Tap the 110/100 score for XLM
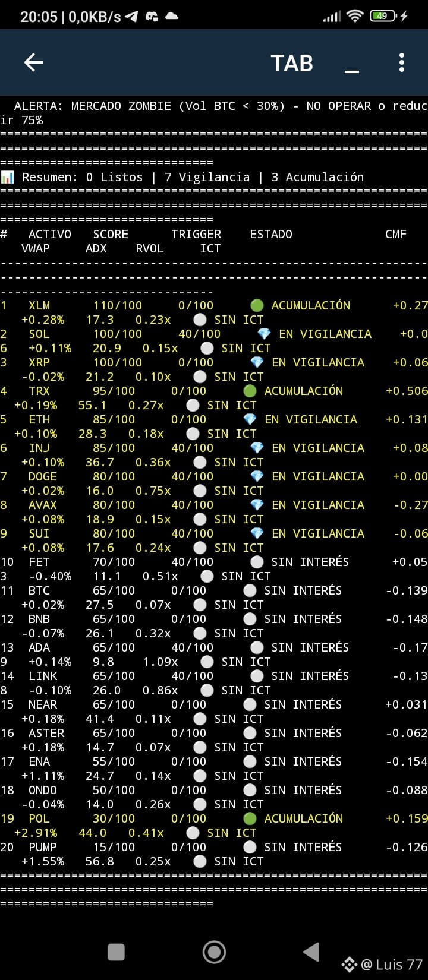Image resolution: width=428 pixels, height=980 pixels. tap(118, 306)
